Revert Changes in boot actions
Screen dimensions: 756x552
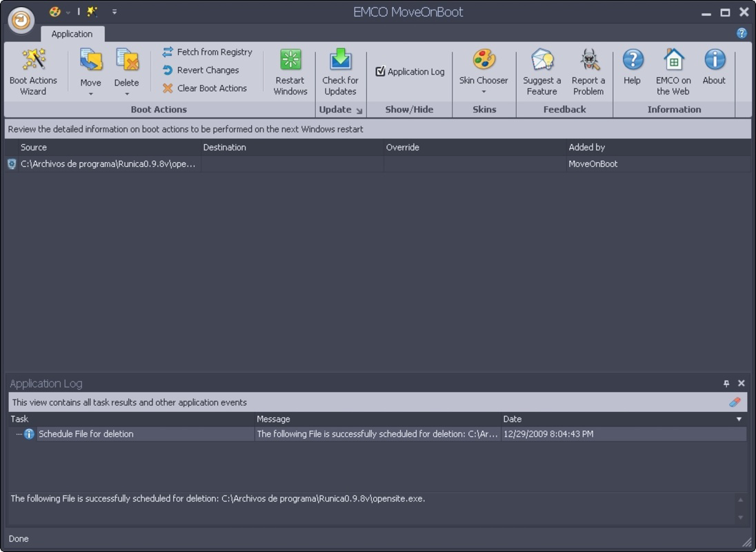201,70
